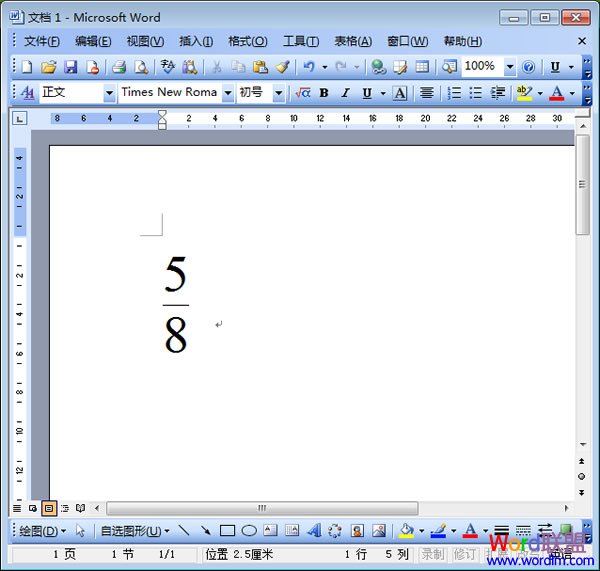Switch to Print Layout view button
The image size is (600, 571).
[48, 508]
